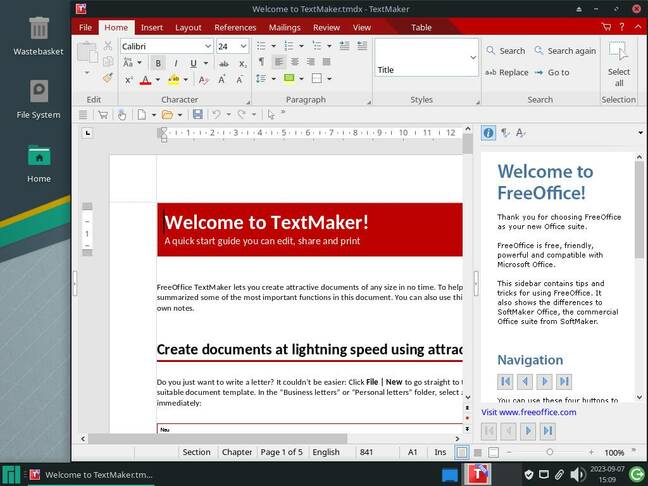
Task: Click the undo arrow icon
Action: click(216, 114)
